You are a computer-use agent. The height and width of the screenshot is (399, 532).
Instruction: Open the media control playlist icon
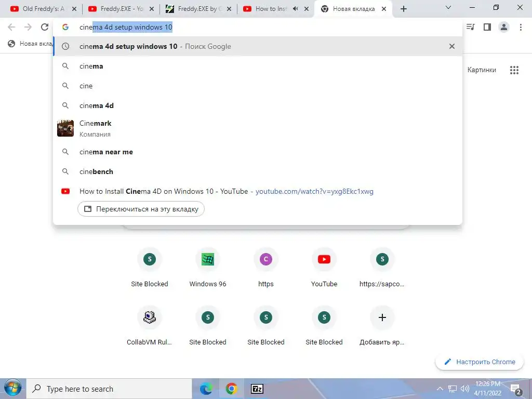471,27
